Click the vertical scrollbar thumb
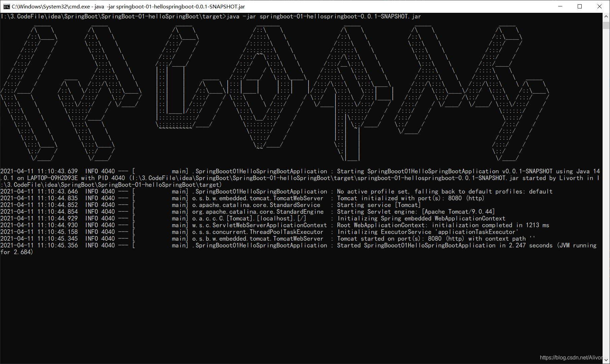Screen dimensions: 610x364 [x=606, y=25]
